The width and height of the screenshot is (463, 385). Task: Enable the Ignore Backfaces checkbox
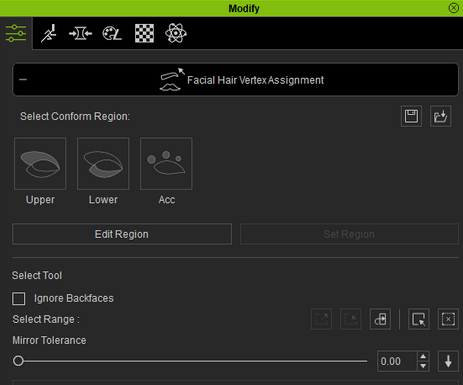[19, 298]
